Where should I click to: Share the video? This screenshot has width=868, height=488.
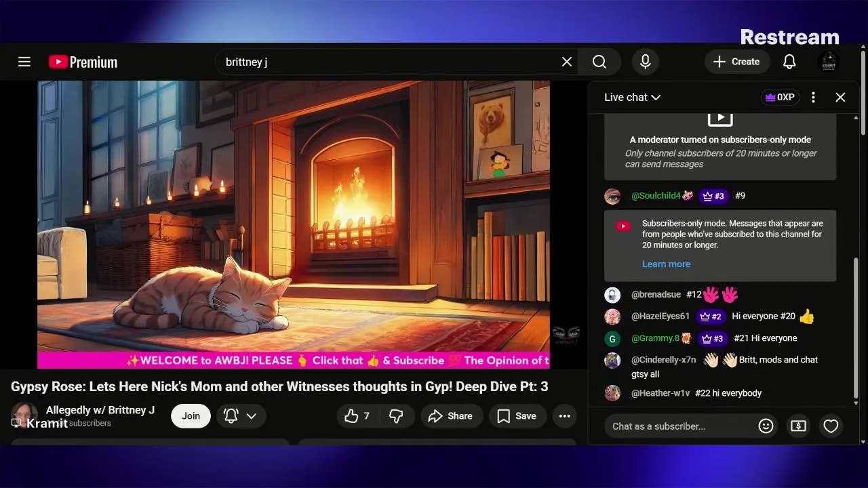click(451, 415)
